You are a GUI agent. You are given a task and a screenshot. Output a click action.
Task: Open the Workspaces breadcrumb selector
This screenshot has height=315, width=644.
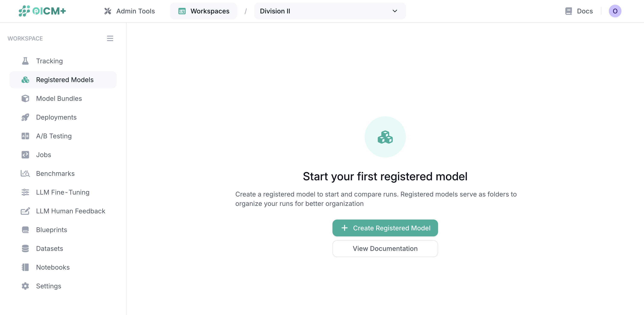(x=203, y=11)
